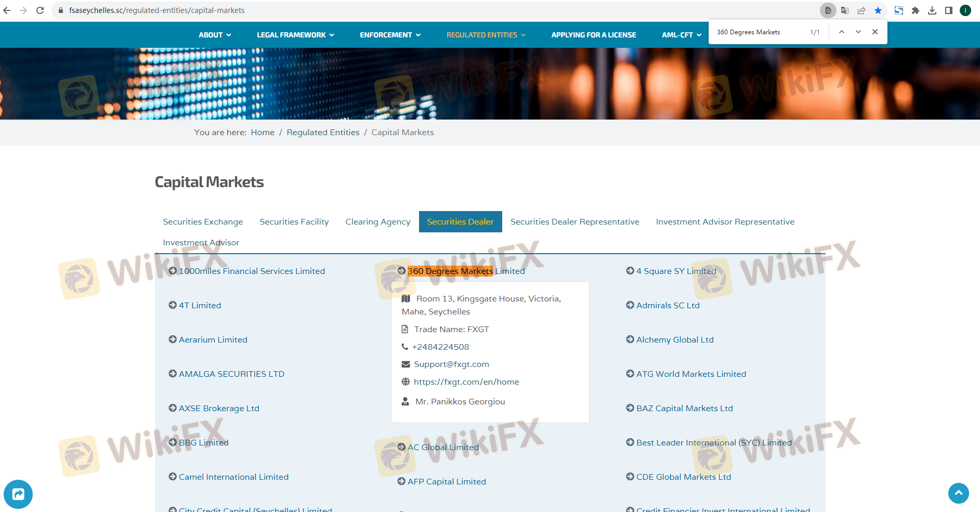This screenshot has height=512, width=980.
Task: Expand the Legal Framework dropdown
Action: point(295,35)
